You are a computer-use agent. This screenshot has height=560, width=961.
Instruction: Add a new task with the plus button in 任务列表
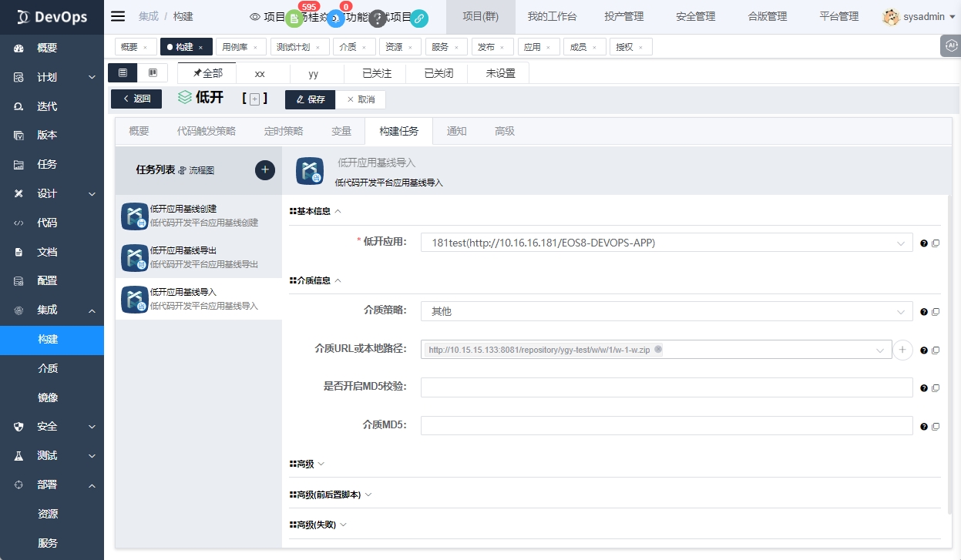click(264, 170)
